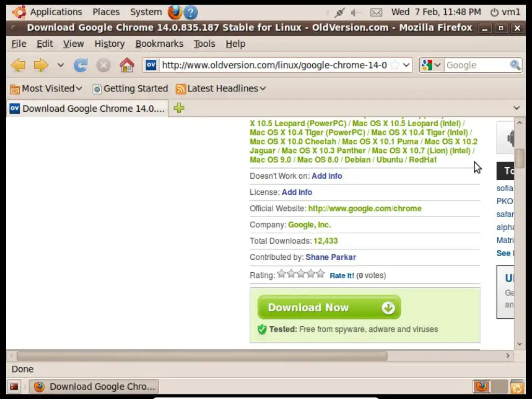The height and width of the screenshot is (399, 532).
Task: Click the horizontal scrollbar thumb
Action: click(x=202, y=355)
